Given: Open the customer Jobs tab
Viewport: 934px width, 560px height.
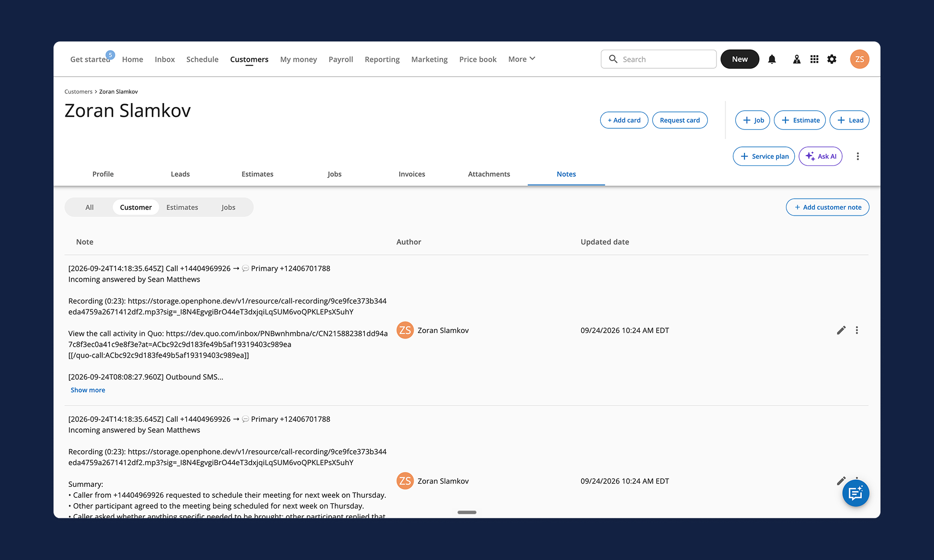Looking at the screenshot, I should (x=335, y=174).
